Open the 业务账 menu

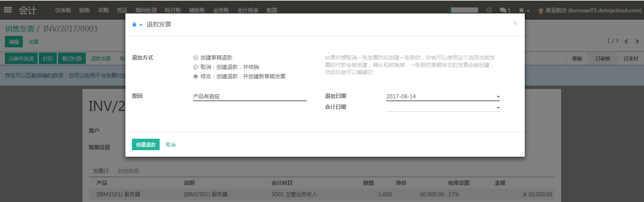click(x=221, y=10)
